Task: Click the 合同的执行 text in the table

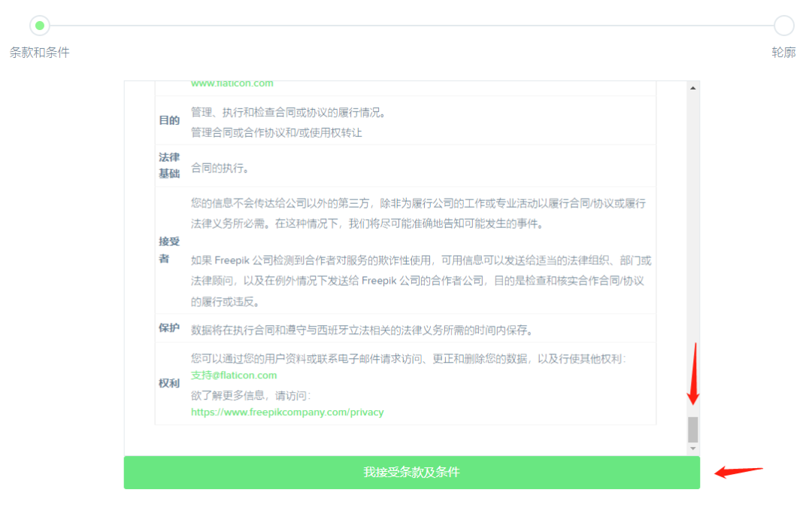Action: [220, 168]
